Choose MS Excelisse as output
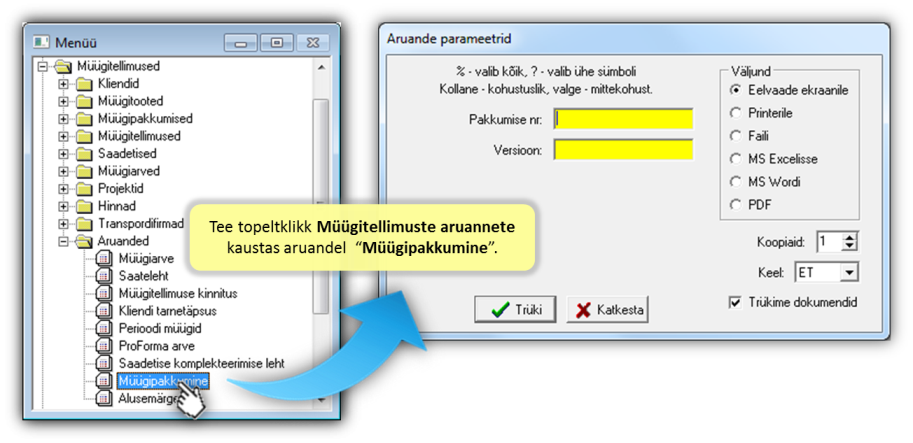 click(736, 159)
